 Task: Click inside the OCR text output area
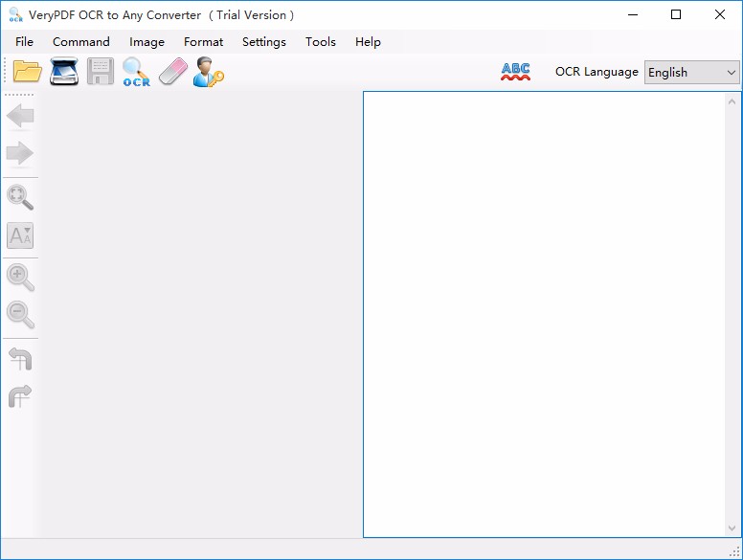coord(544,315)
